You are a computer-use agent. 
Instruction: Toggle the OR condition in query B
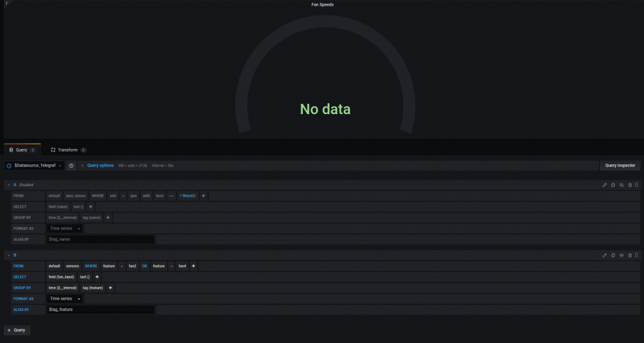(144, 266)
